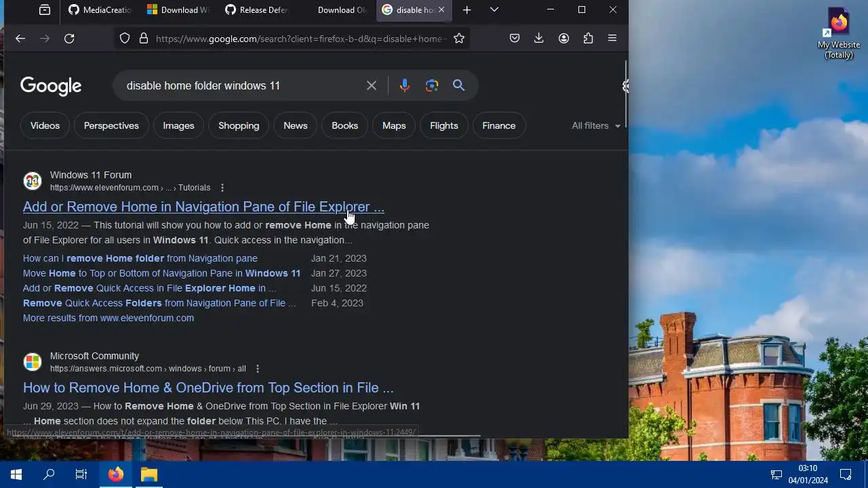Filter results by Maps
Image resolution: width=868 pixels, height=488 pixels.
394,125
